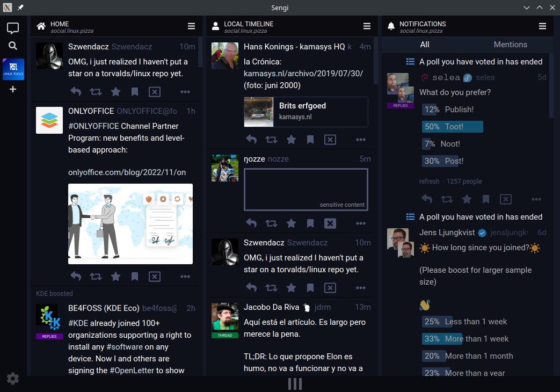The width and height of the screenshot is (560, 392).
Task: Open the Notifications column hamburger menu
Action: [542, 26]
